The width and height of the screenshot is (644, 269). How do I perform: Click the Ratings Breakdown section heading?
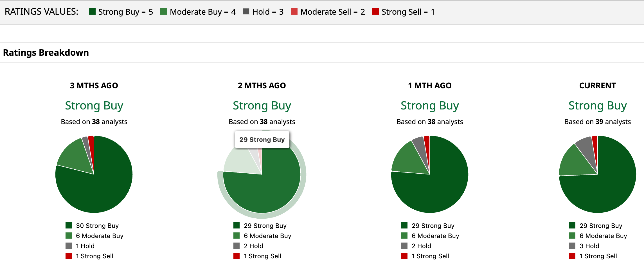click(46, 53)
